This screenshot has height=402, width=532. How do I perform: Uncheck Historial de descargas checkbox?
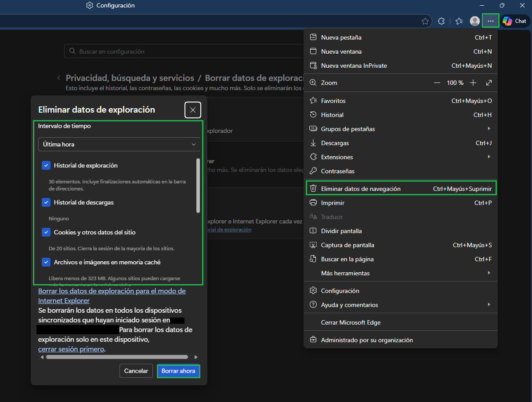click(46, 202)
